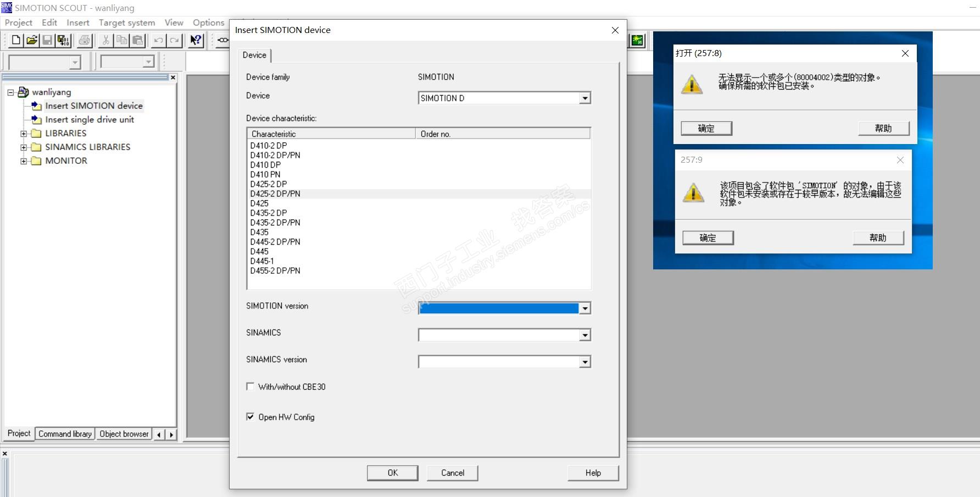Screen dimensions: 980x497
Task: Select the Insert single drive unit tree item
Action: tap(90, 119)
